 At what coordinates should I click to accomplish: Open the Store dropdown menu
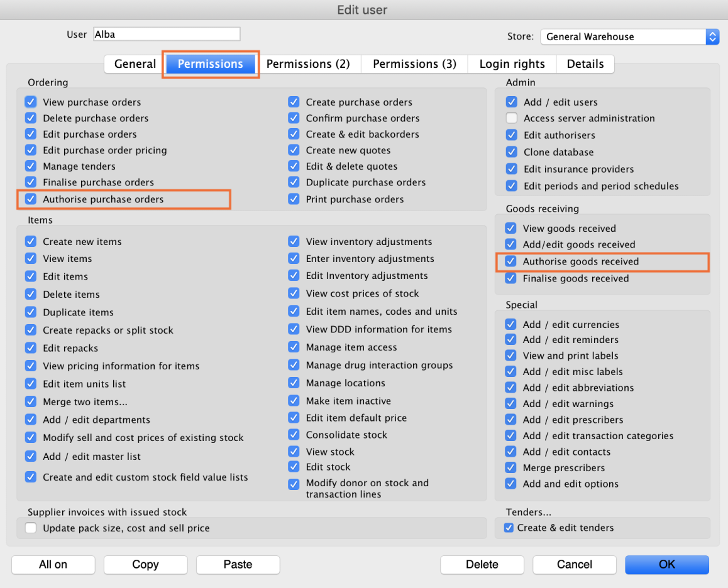[629, 37]
